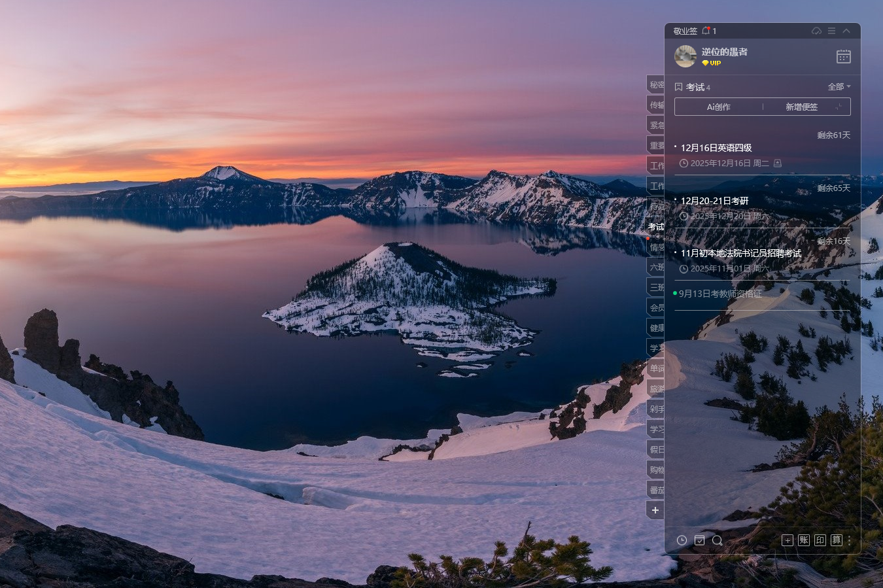Add a new category with plus tab

655,510
